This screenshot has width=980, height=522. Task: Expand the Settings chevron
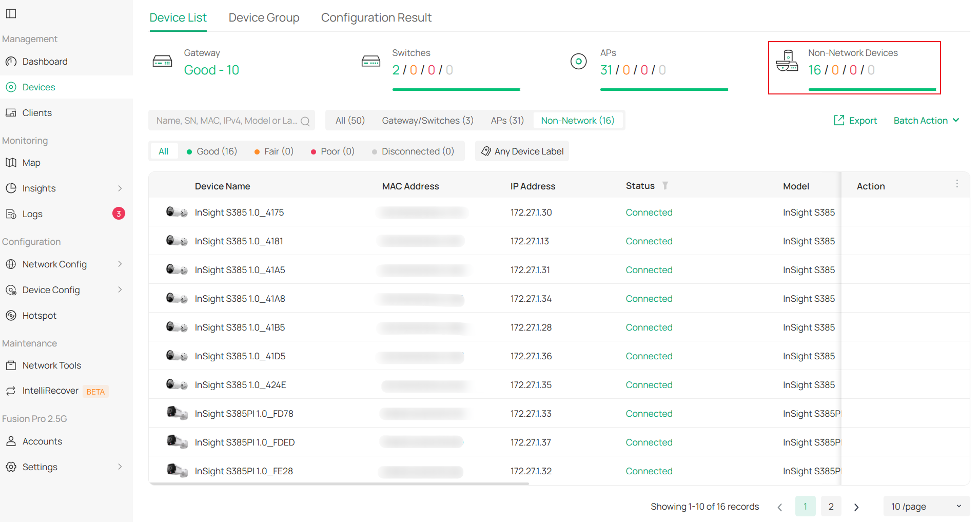pyautogui.click(x=120, y=467)
